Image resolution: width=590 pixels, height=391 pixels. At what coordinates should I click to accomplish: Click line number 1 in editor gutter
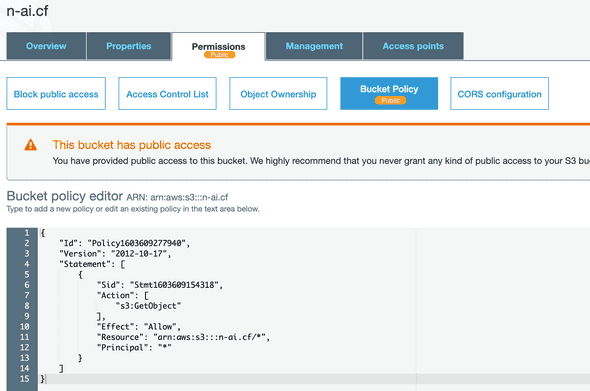pyautogui.click(x=27, y=233)
